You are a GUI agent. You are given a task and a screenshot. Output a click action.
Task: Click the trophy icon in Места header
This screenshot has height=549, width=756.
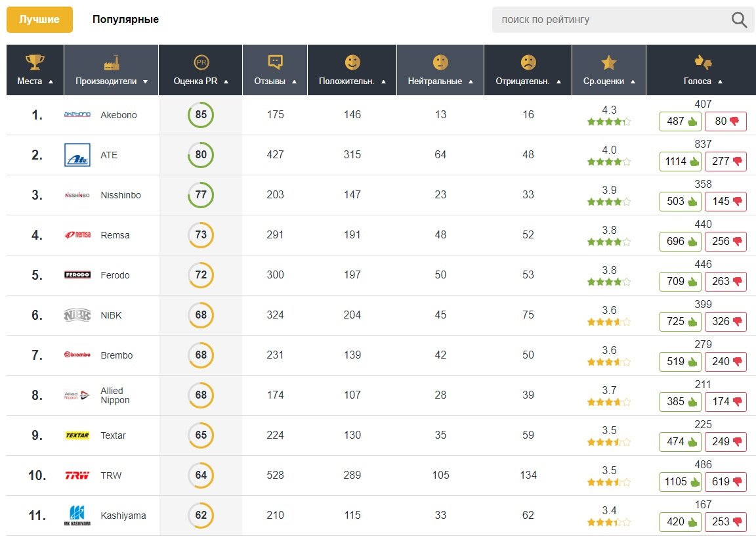point(35,62)
